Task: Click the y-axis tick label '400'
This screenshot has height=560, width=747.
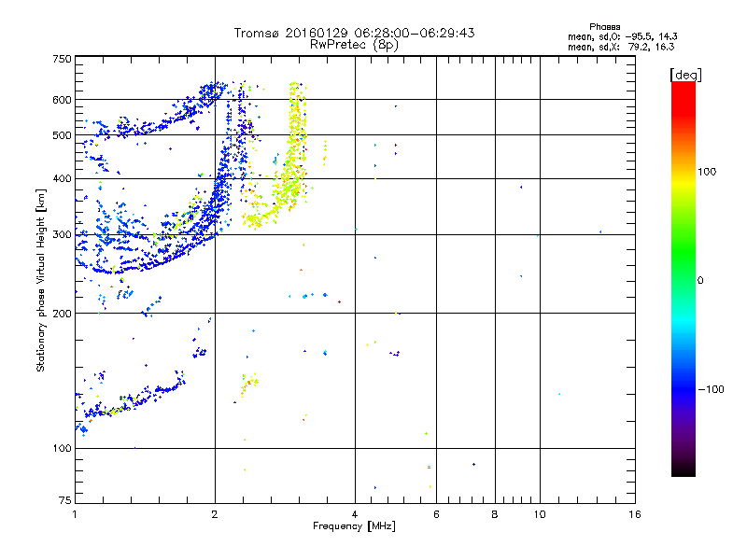Action: coord(63,179)
